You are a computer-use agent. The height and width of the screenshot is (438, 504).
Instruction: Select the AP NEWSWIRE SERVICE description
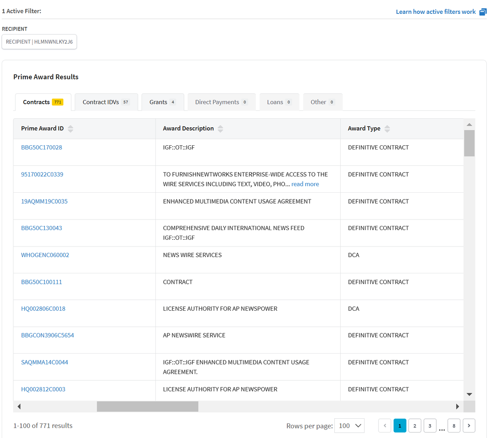point(194,335)
